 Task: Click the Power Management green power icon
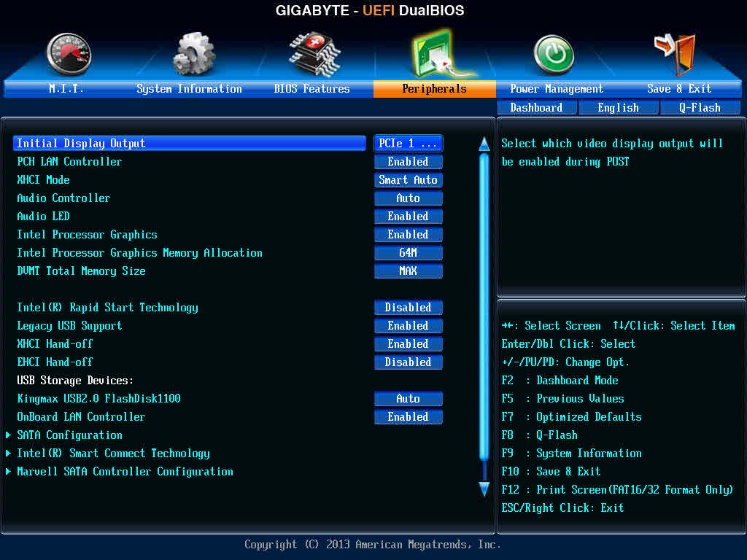[x=553, y=55]
